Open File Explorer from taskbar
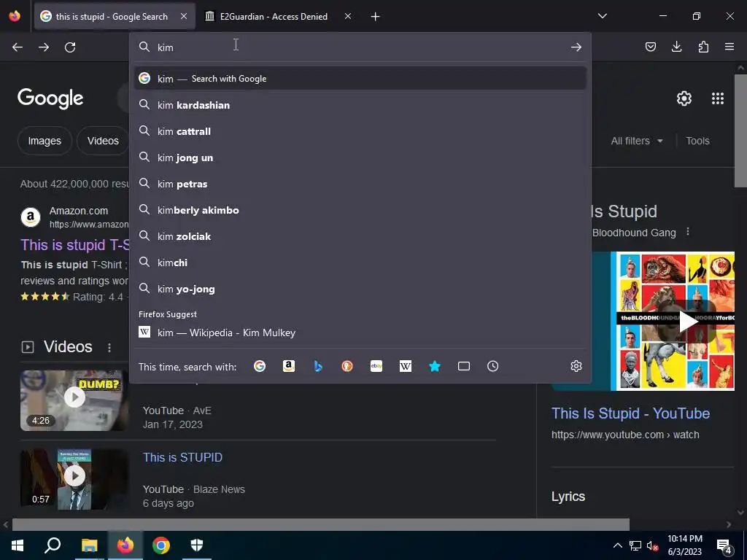 [89, 545]
